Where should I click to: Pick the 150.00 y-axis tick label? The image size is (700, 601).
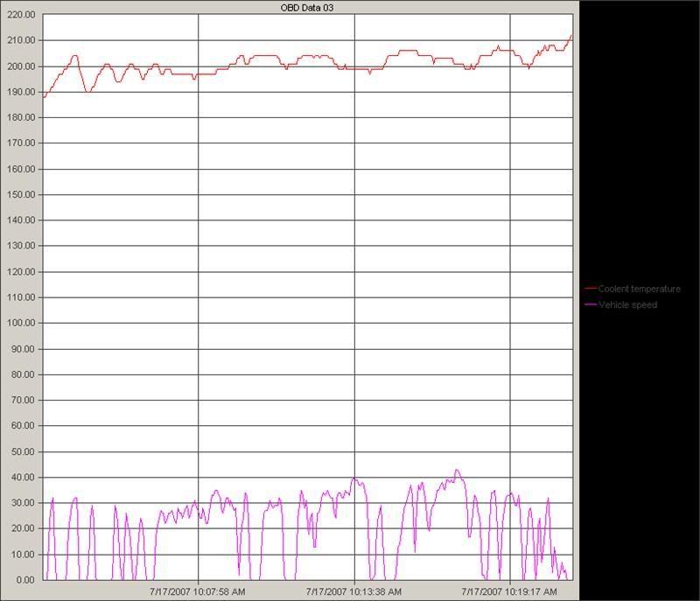coord(21,195)
